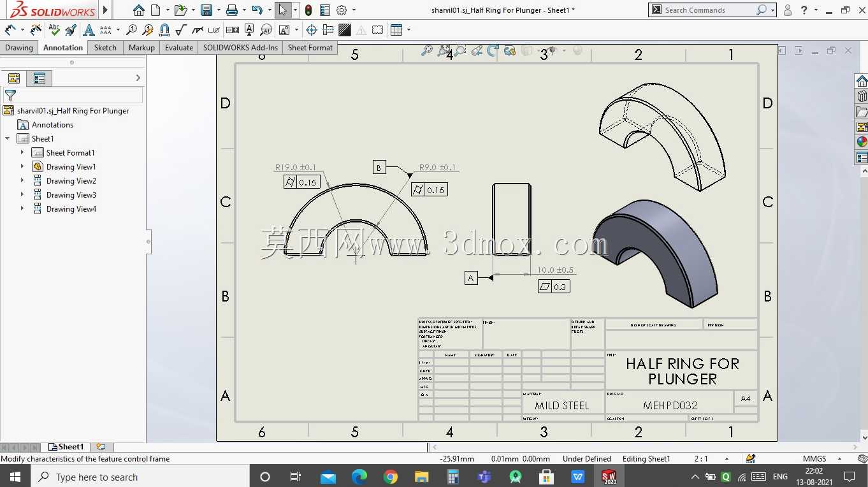Screen dimensions: 868x487
Task: Click the Linear Note Pattern icon
Action: tap(105, 29)
